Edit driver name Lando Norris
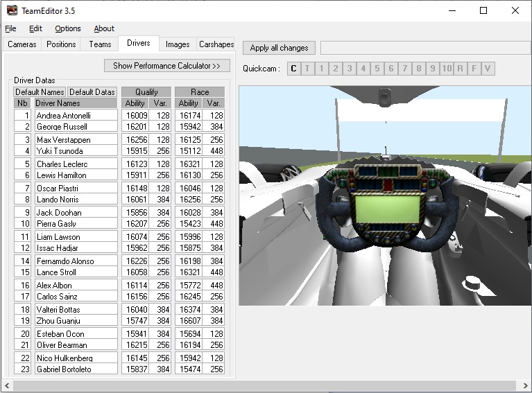Viewport: 532px width, 393px height. (76, 200)
